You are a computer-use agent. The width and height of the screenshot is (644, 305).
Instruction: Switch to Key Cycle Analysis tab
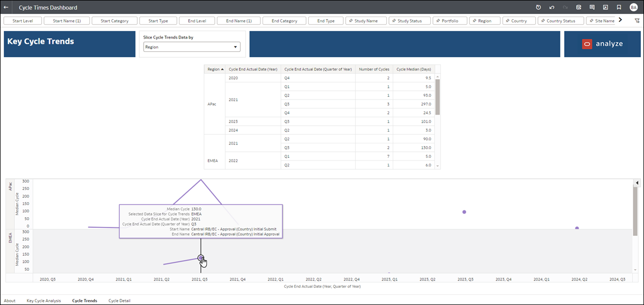[x=44, y=301]
